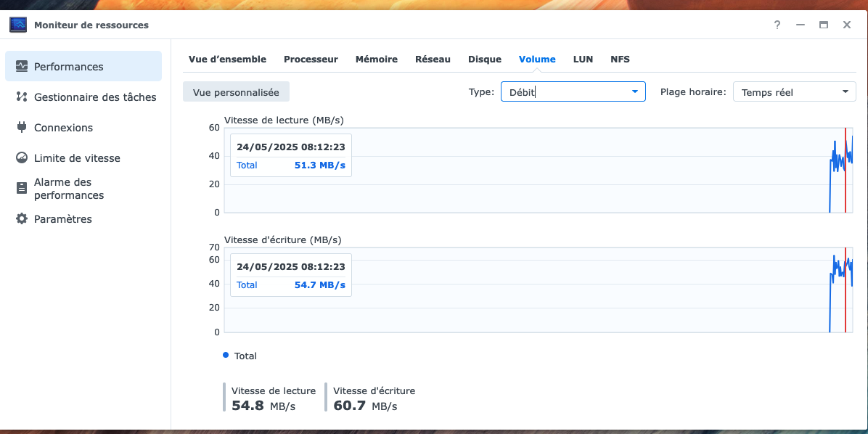Viewport: 868px width, 434px height.
Task: Click the Gestionnaire des tâches icon
Action: (x=22, y=97)
